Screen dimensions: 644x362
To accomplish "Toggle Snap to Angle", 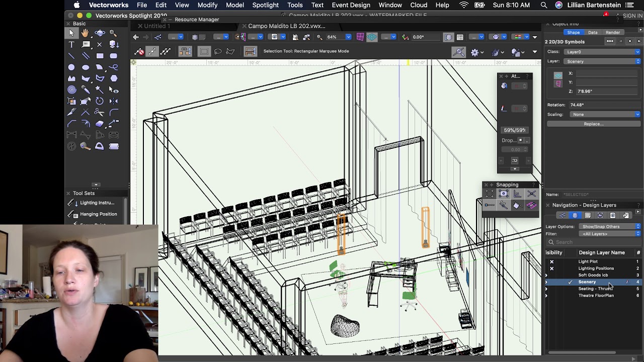I will point(517,194).
